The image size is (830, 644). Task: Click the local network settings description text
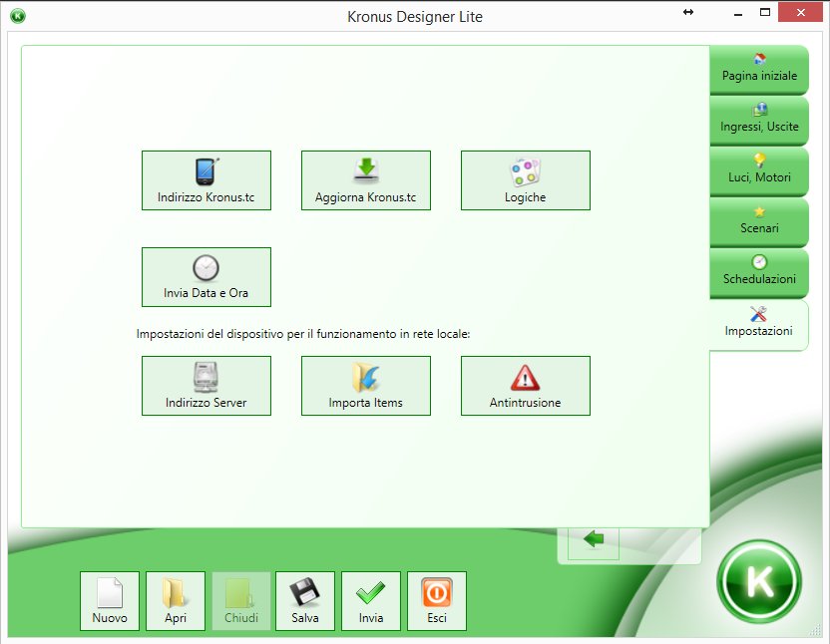click(303, 334)
